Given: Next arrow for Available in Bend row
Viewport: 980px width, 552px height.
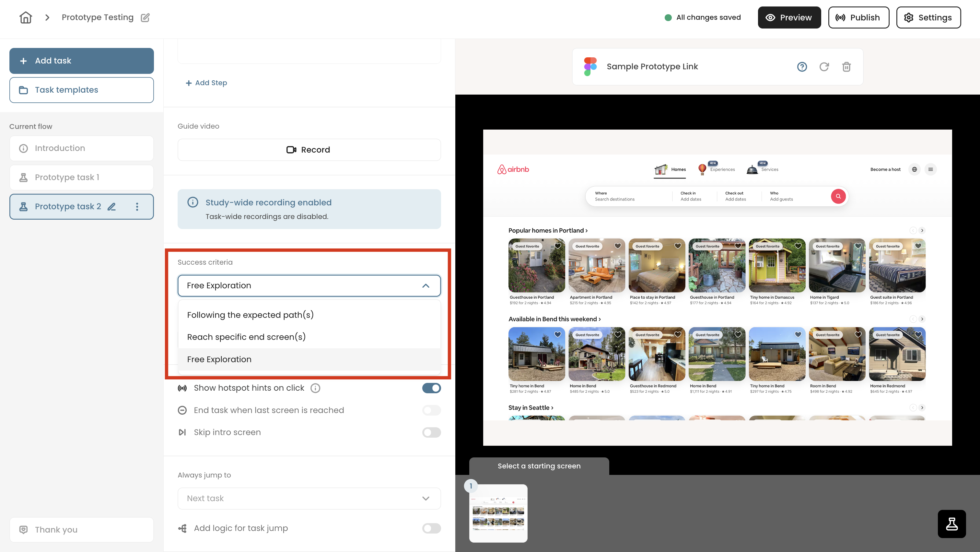Looking at the screenshot, I should click(922, 319).
